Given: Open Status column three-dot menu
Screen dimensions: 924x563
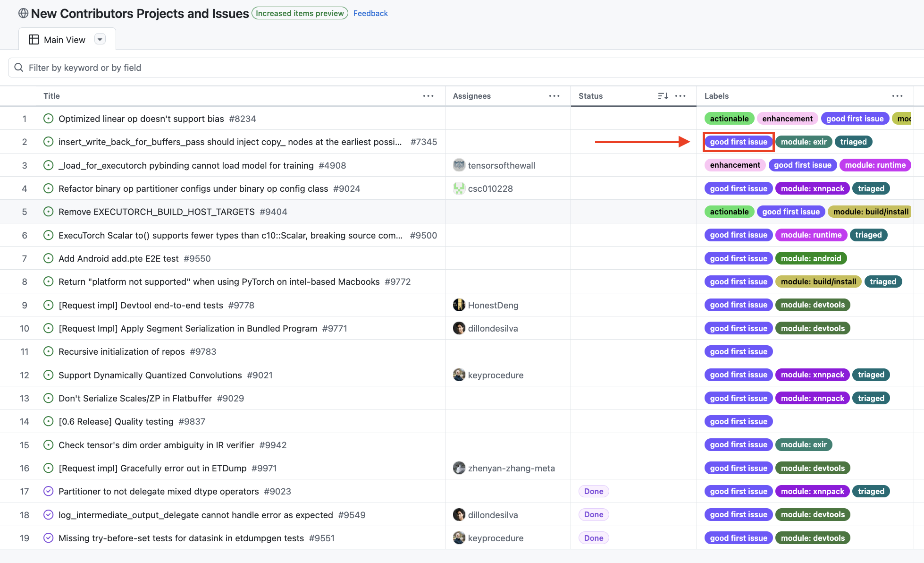Looking at the screenshot, I should [x=680, y=96].
